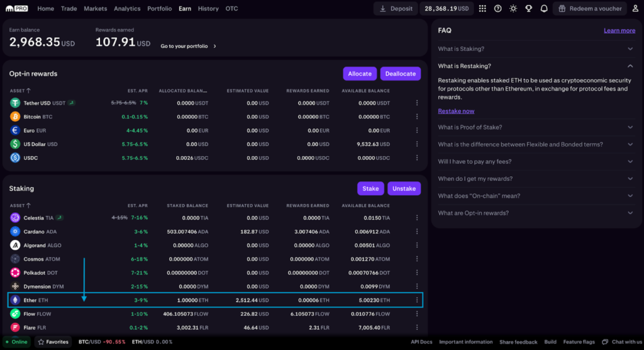
Task: Click the Algorand coin icon
Action: click(15, 245)
